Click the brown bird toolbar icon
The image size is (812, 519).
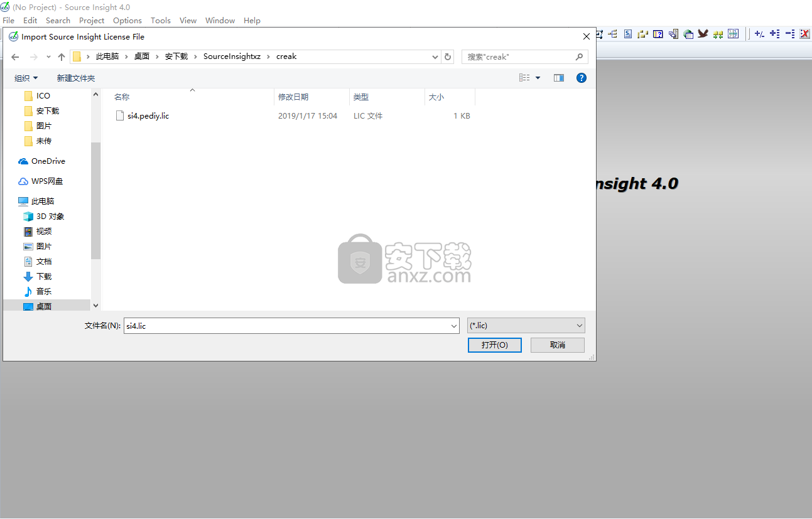point(703,33)
